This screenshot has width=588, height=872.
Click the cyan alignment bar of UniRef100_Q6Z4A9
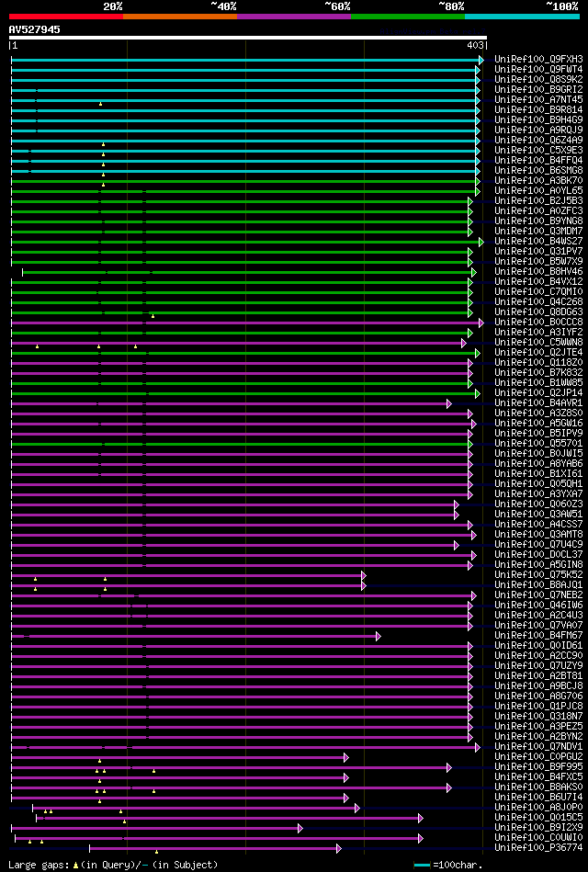243,141
